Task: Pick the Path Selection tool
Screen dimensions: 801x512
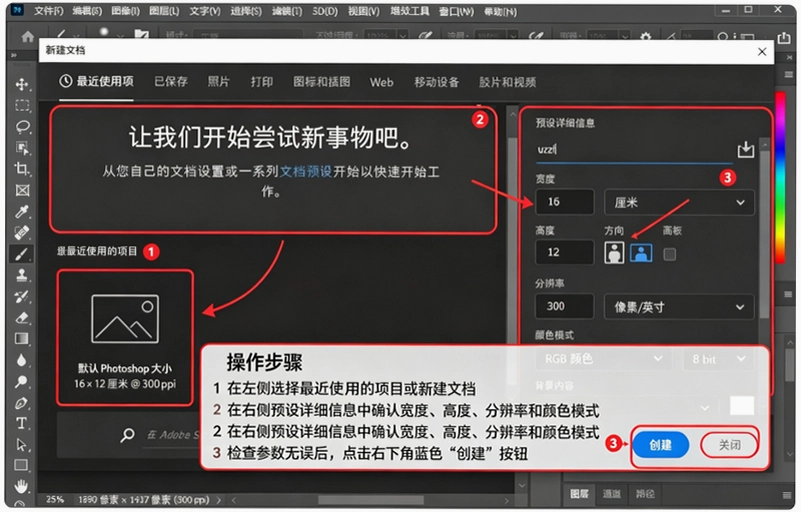Action: 21,445
